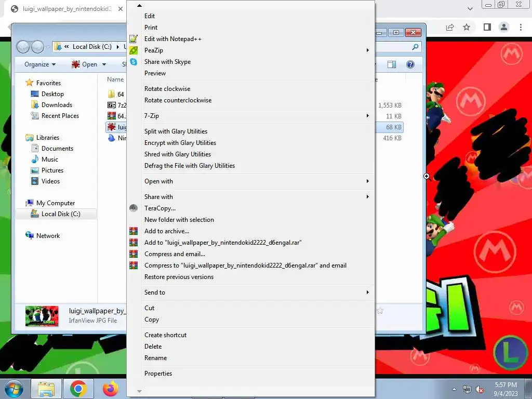Click Chrome's profile avatar icon

pyautogui.click(x=504, y=27)
